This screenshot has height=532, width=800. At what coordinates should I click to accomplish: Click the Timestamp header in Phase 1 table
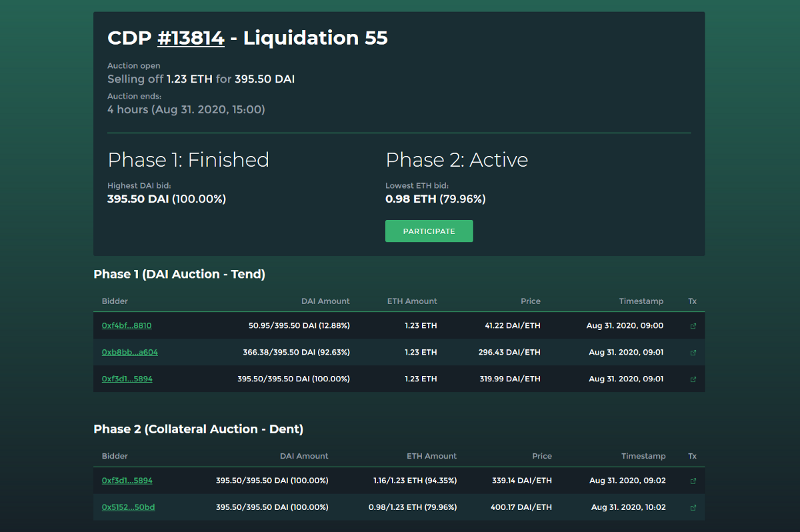point(641,301)
